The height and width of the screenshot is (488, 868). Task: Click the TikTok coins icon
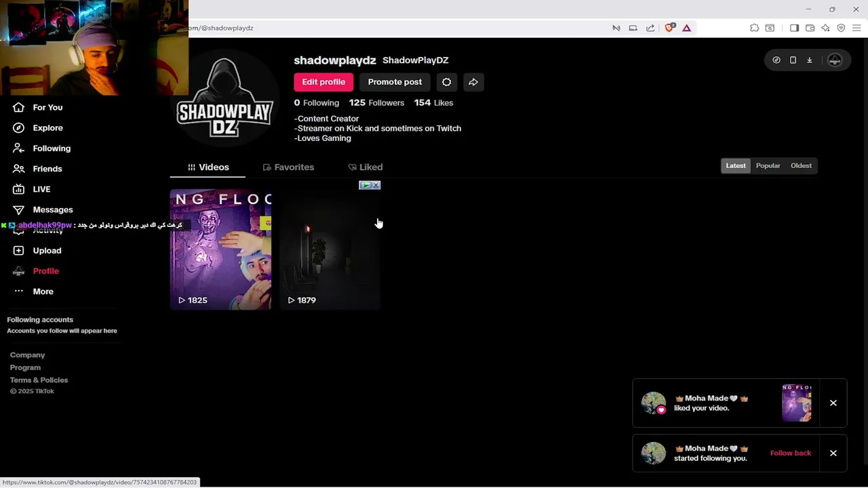(776, 60)
